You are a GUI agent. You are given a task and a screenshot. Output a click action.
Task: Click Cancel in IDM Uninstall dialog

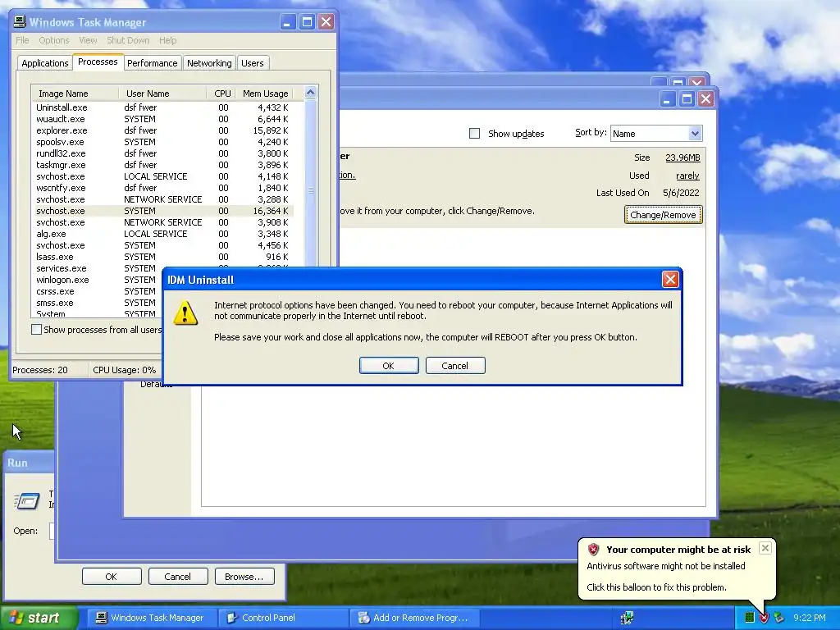(454, 365)
